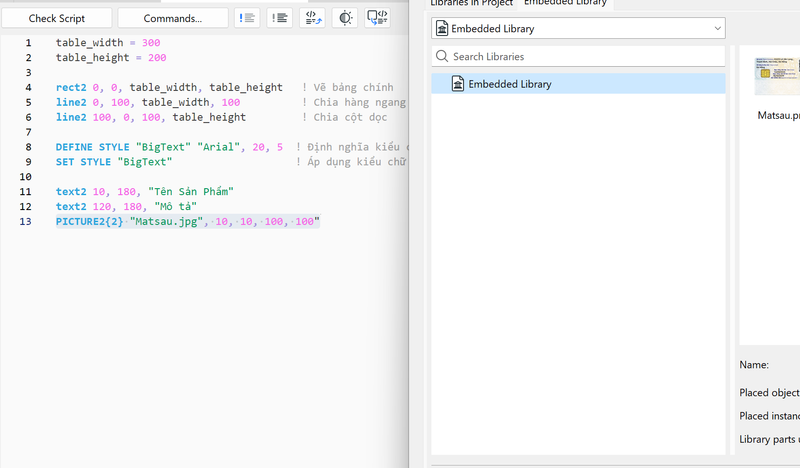The width and height of the screenshot is (800, 468).
Task: Click the rect2 command on line 4
Action: pos(71,87)
